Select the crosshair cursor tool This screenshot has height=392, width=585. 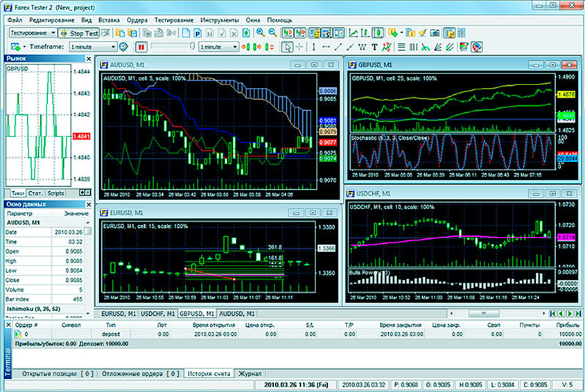coord(299,47)
